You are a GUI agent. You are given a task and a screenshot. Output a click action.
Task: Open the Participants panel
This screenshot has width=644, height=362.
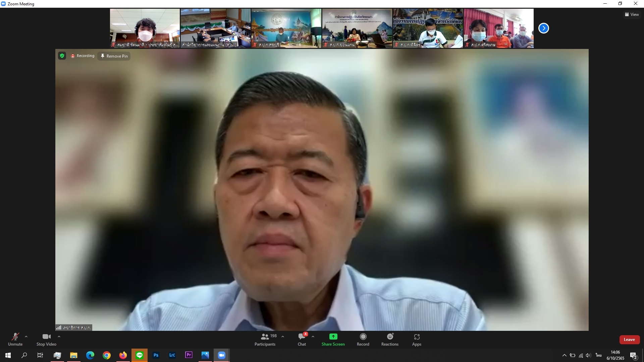(266, 339)
